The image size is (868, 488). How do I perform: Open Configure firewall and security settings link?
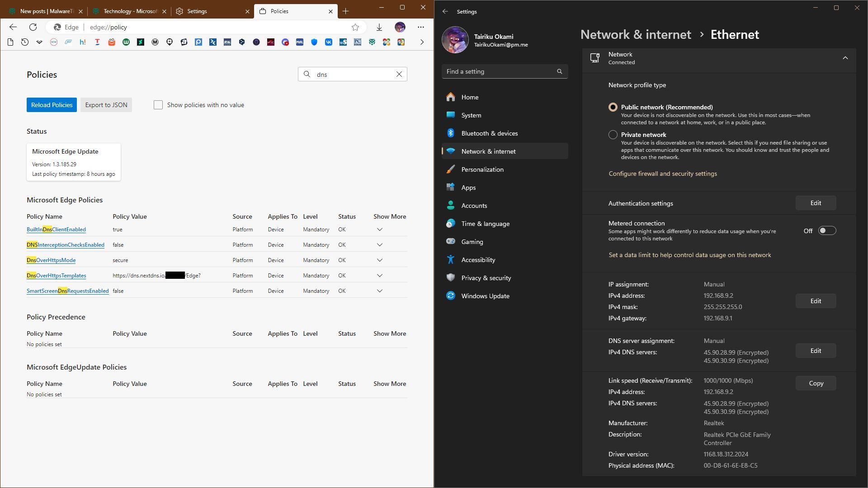pyautogui.click(x=663, y=174)
